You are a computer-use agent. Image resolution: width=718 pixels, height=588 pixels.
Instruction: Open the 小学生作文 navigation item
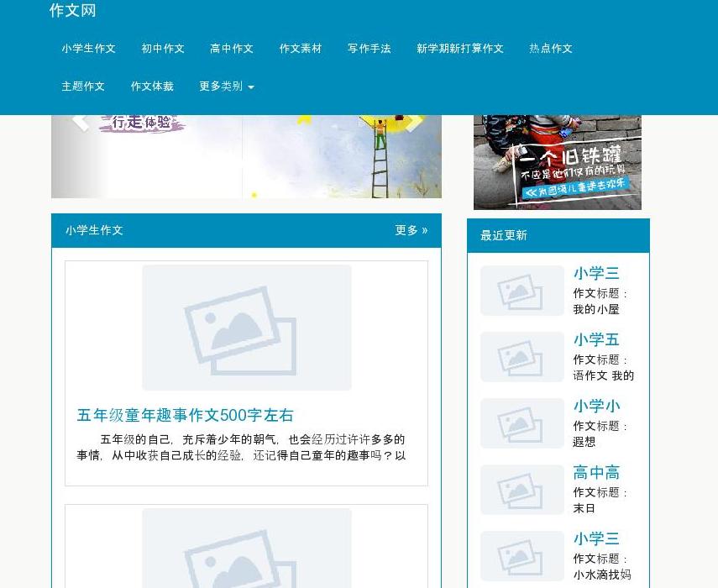[x=88, y=49]
